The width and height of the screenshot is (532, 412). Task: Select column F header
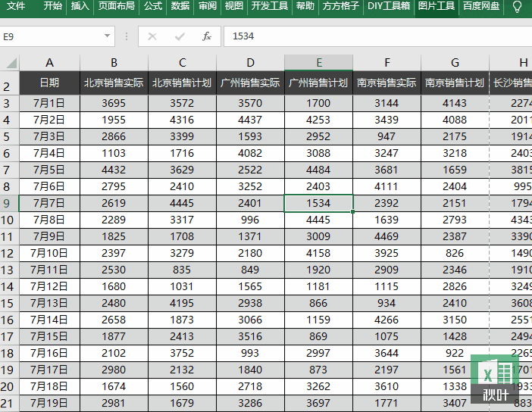tap(386, 63)
